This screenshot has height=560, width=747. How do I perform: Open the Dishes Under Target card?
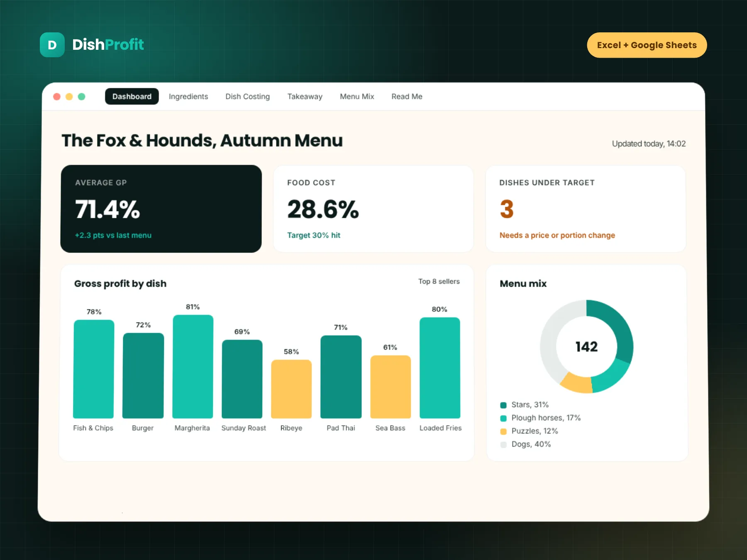[586, 209]
